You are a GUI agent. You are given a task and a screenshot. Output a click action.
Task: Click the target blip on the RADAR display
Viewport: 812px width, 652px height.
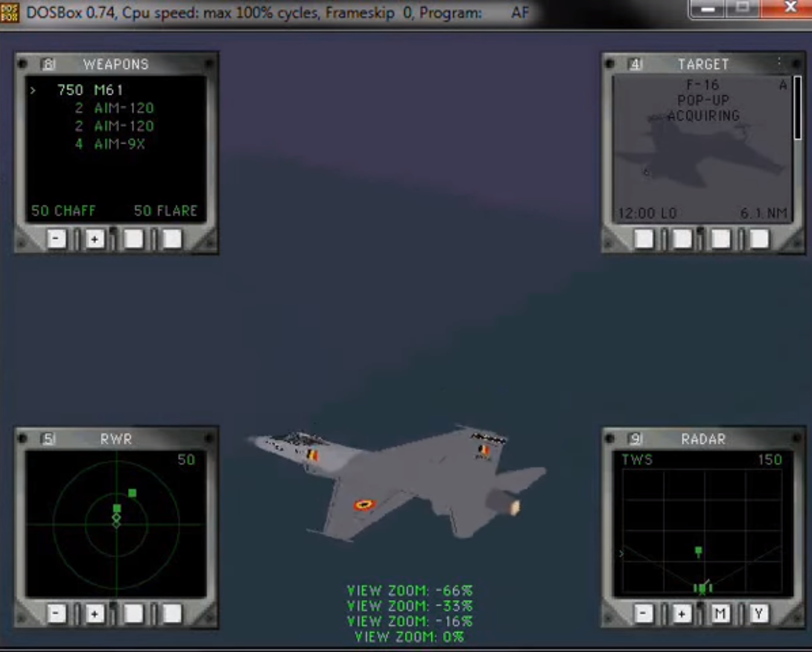[697, 549]
